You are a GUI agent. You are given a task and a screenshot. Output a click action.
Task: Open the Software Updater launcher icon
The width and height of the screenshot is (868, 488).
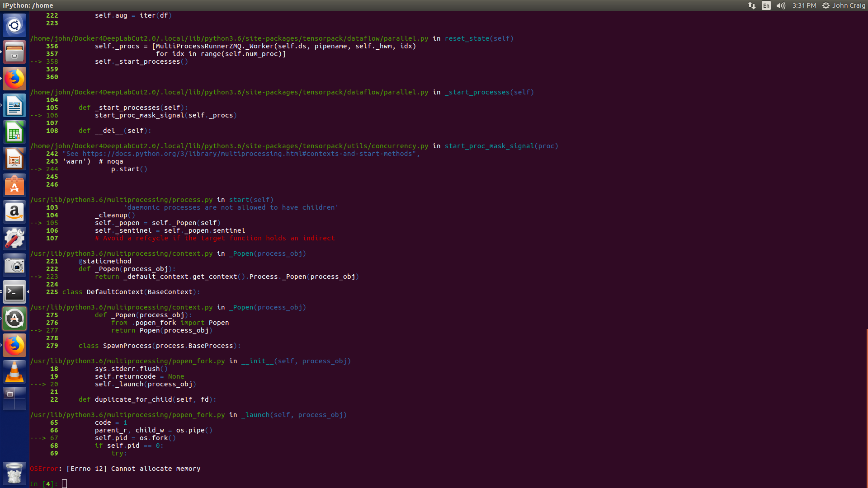(x=14, y=319)
